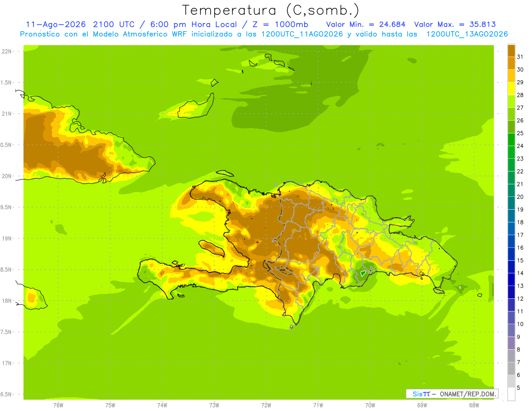Screen dimensions: 532x411
Task: Click the "21N" latitude axis label
Action: click(x=7, y=114)
